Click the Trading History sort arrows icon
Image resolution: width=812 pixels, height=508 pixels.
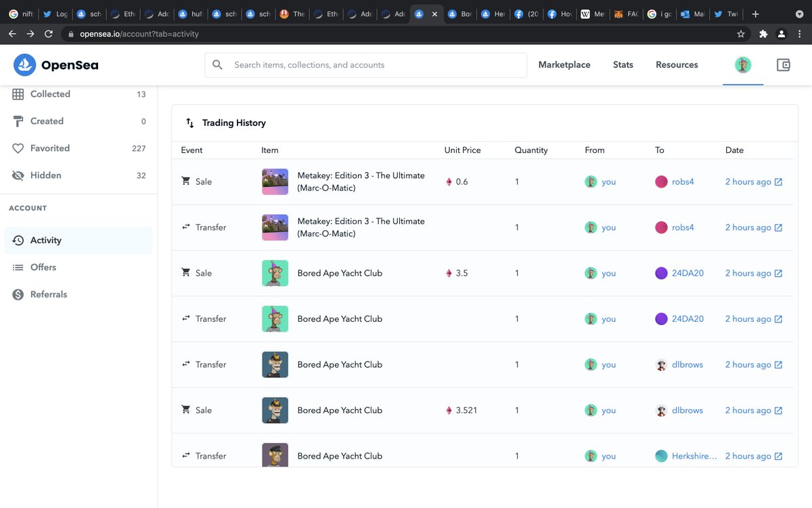(x=190, y=123)
